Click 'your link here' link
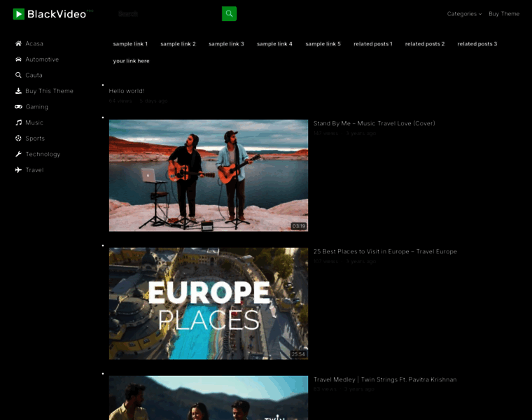The height and width of the screenshot is (420, 532). tap(132, 61)
